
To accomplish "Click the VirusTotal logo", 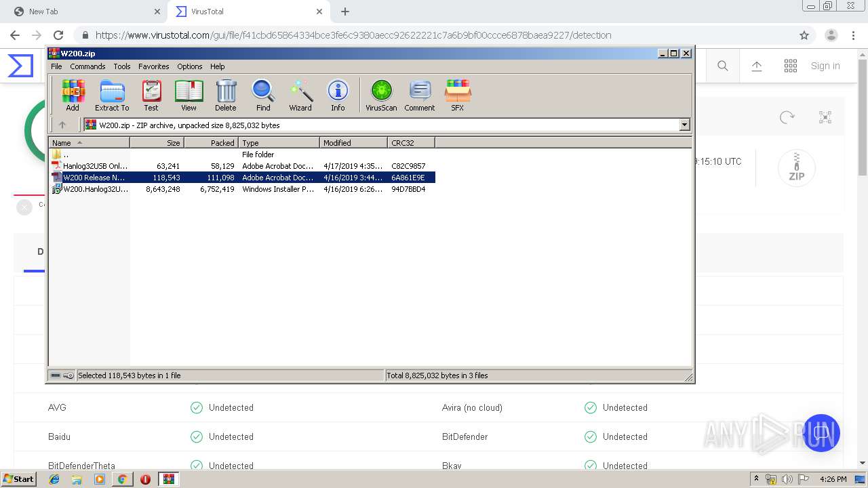I will pos(20,66).
